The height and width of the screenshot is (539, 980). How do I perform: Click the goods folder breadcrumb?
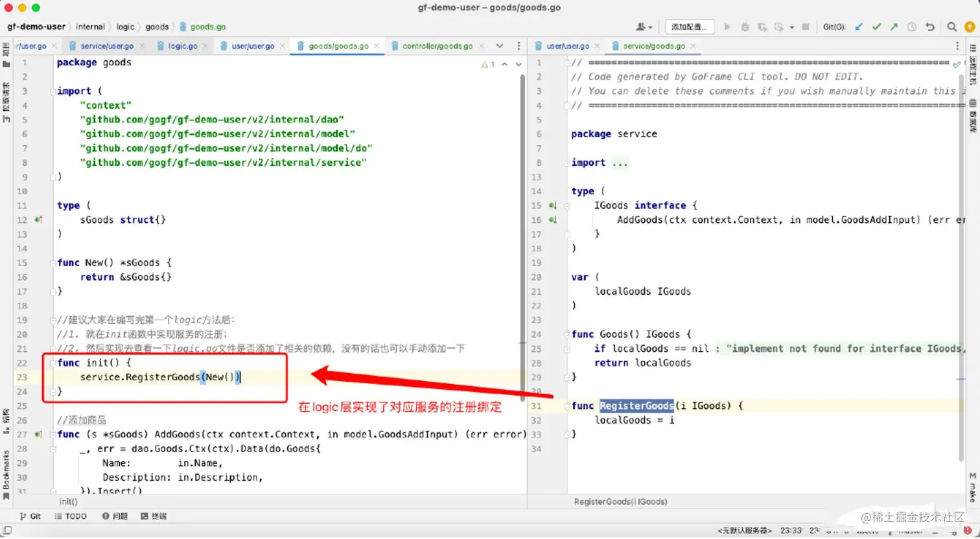coord(157,27)
